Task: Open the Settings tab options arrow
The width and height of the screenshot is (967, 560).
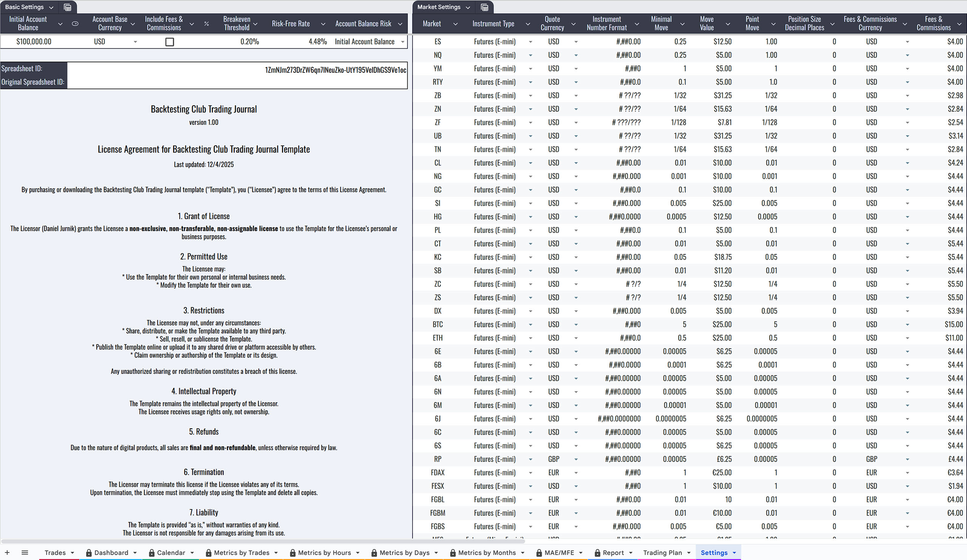Action: [734, 553]
